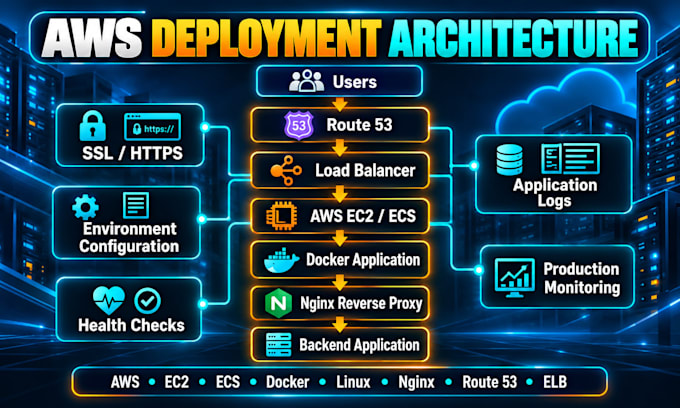Click the Production Monitoring chart icon
Image resolution: width=680 pixels, height=408 pixels.
pos(514,277)
